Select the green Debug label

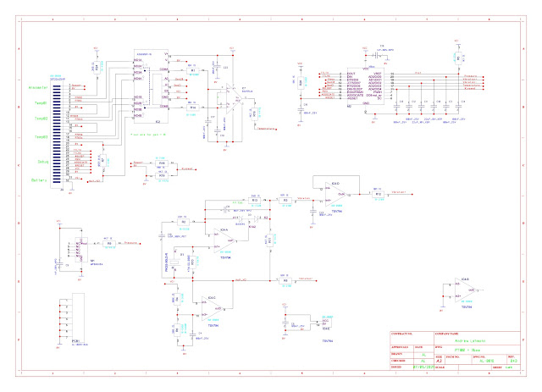(x=43, y=162)
